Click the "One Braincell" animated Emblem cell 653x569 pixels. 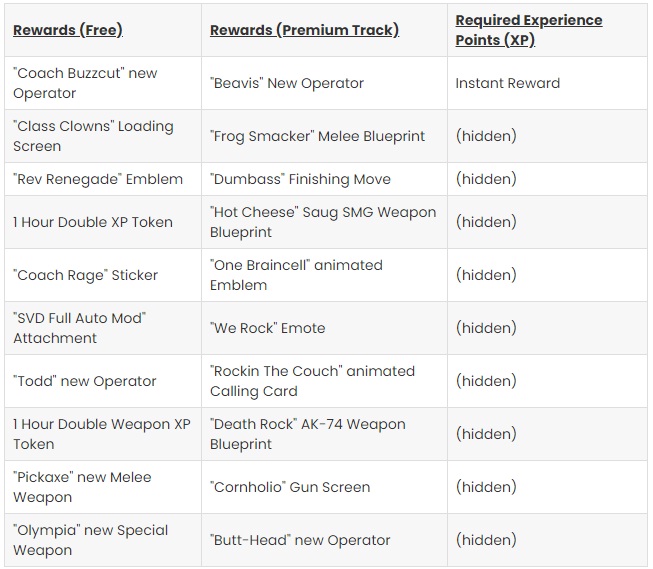[x=324, y=275]
